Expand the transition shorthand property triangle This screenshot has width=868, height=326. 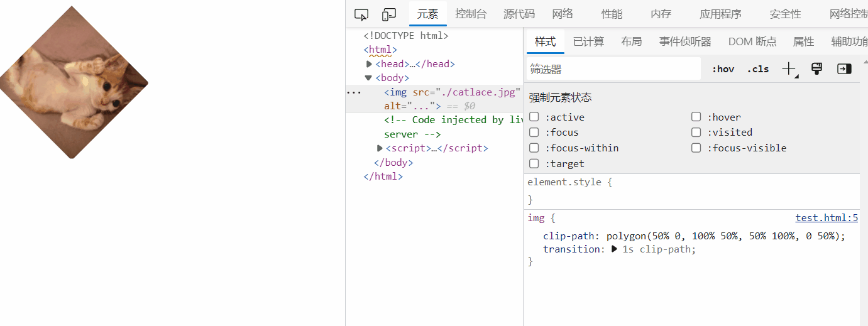coord(615,249)
